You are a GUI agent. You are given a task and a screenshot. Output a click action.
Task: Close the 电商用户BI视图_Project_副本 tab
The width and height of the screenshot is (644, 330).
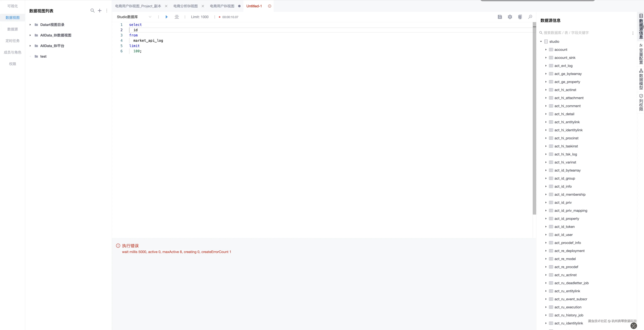166,6
